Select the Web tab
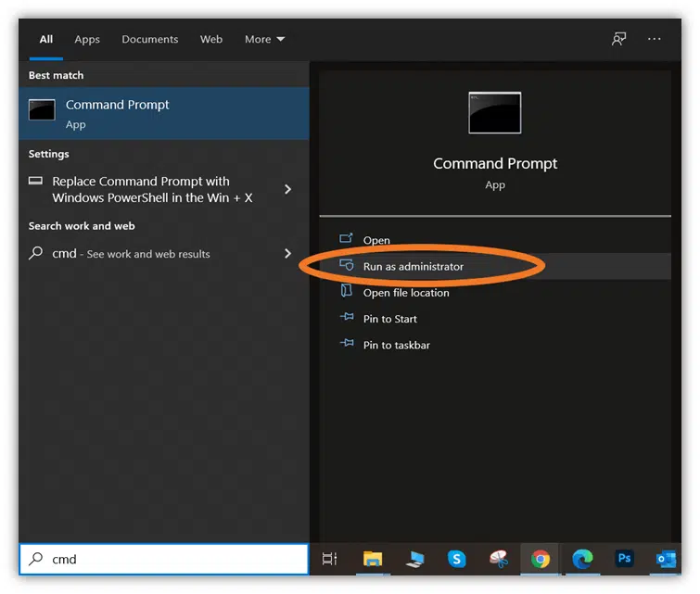This screenshot has width=700, height=594. (x=211, y=39)
